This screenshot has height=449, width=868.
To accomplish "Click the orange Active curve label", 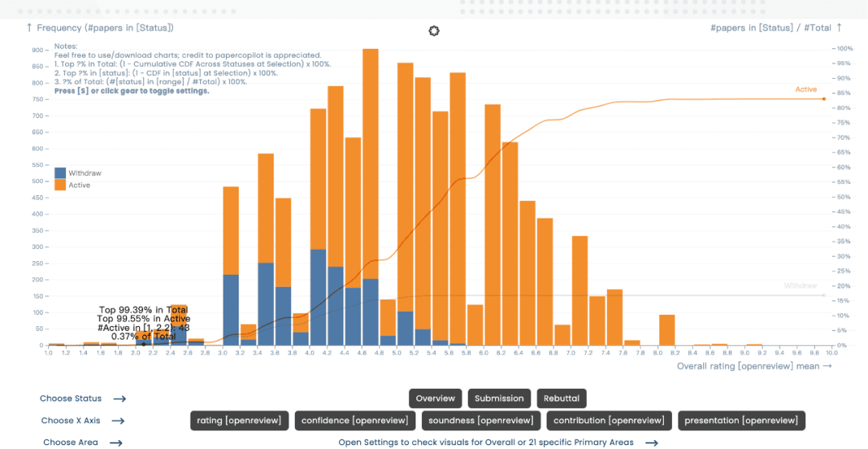I will coord(805,90).
